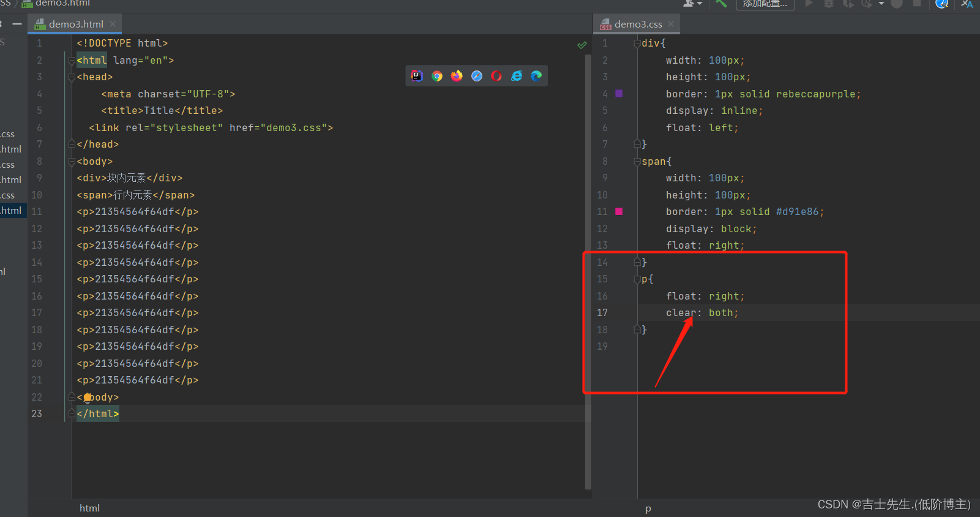The width and height of the screenshot is (980, 517).
Task: Open page in Edge browser icon
Action: click(536, 76)
